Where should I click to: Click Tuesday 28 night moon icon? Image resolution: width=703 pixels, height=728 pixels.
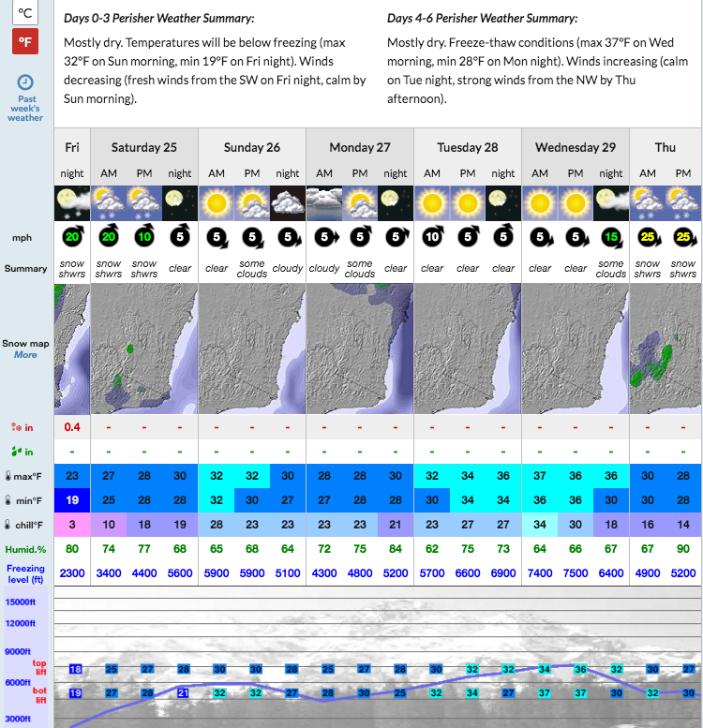tap(503, 203)
